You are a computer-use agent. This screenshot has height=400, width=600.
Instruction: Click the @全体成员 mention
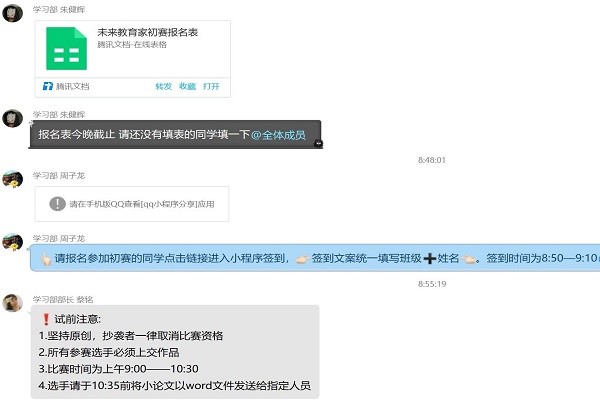click(280, 134)
